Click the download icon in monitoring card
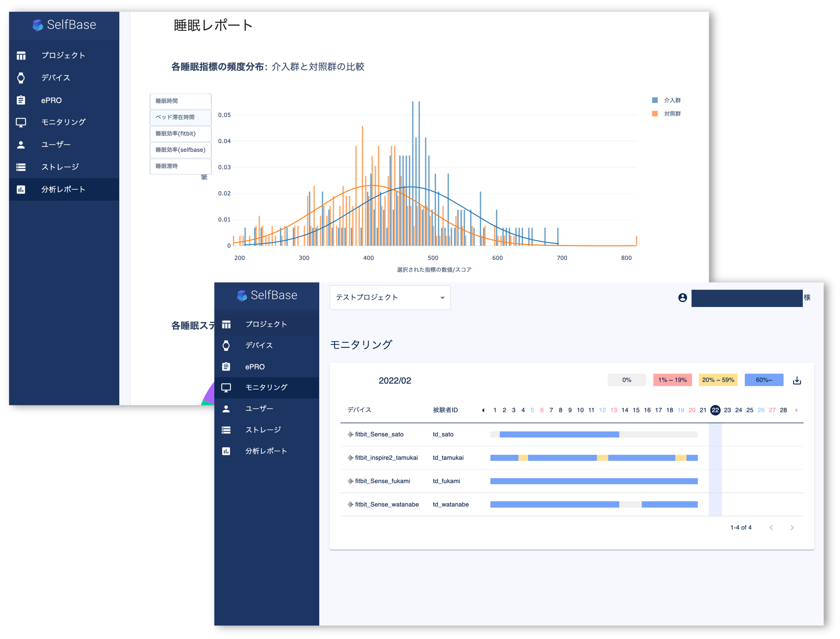The height and width of the screenshot is (639, 840). point(797,380)
